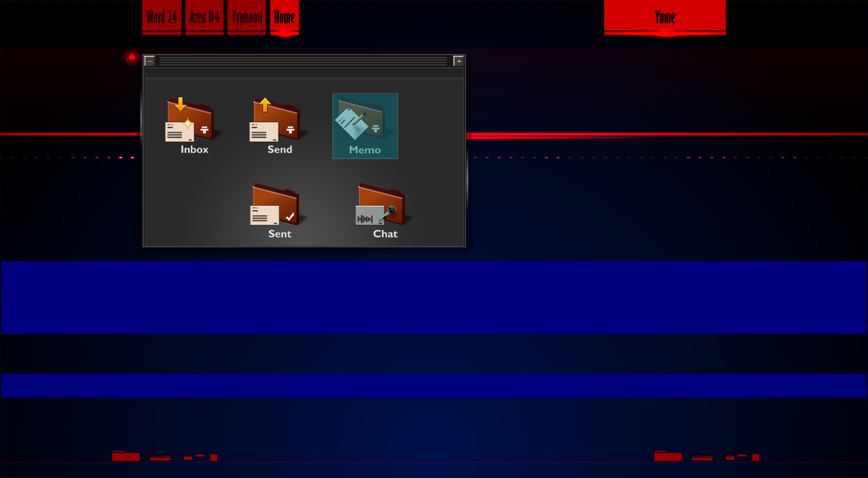This screenshot has width=868, height=478.
Task: Click the glowing red dot beside the window
Action: pyautogui.click(x=132, y=57)
